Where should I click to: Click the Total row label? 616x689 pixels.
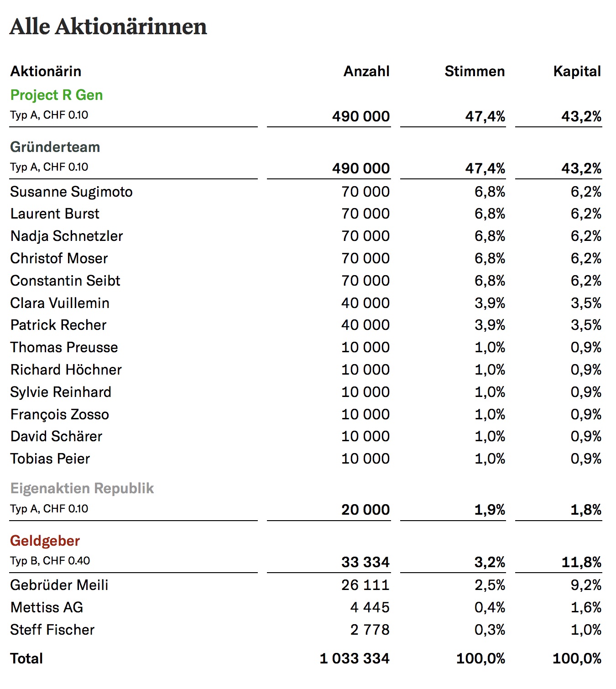[26, 658]
